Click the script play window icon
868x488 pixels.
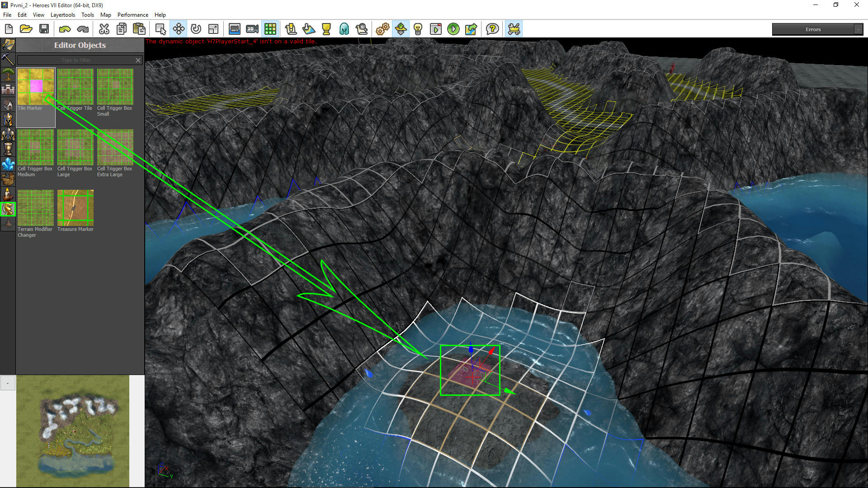pos(436,29)
